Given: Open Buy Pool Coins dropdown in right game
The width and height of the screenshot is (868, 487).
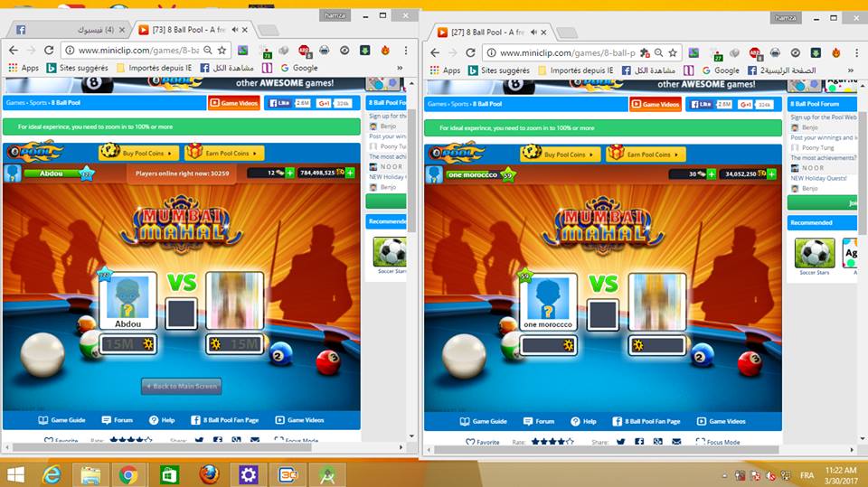Looking at the screenshot, I should pos(561,155).
